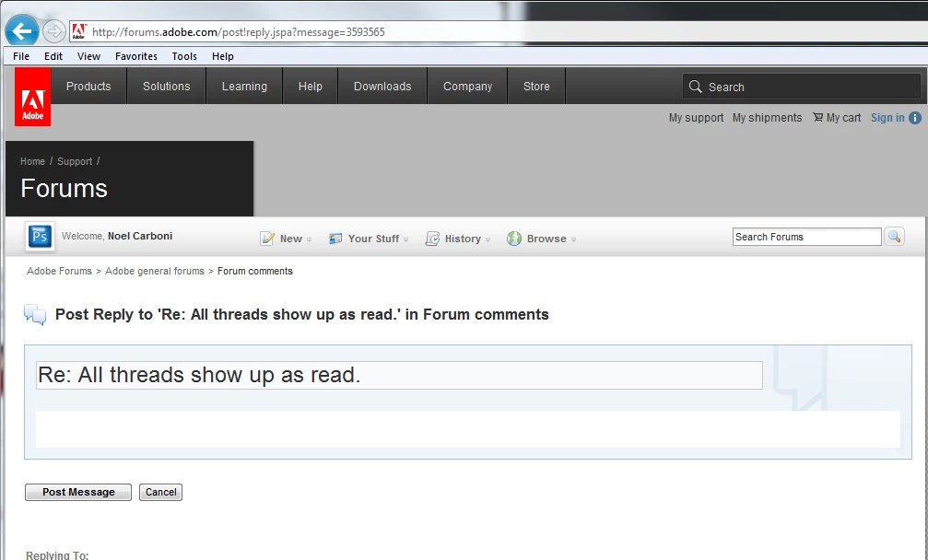Screen dimensions: 928x560
Task: Open the My support link
Action: coord(696,118)
